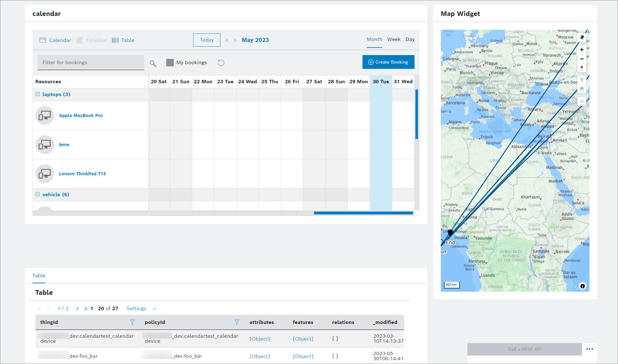Collapse the vehicle (6) resource group
Image resolution: width=618 pixels, height=364 pixels.
click(37, 194)
